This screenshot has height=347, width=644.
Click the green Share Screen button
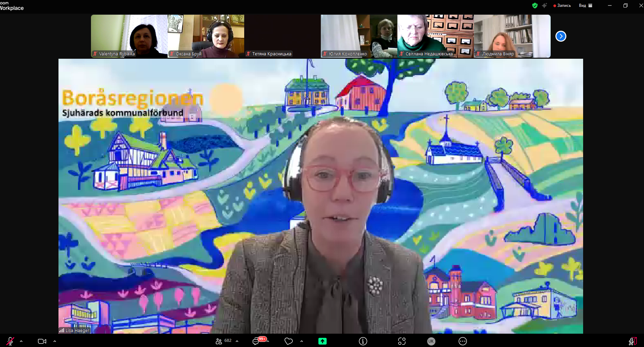[323, 341]
